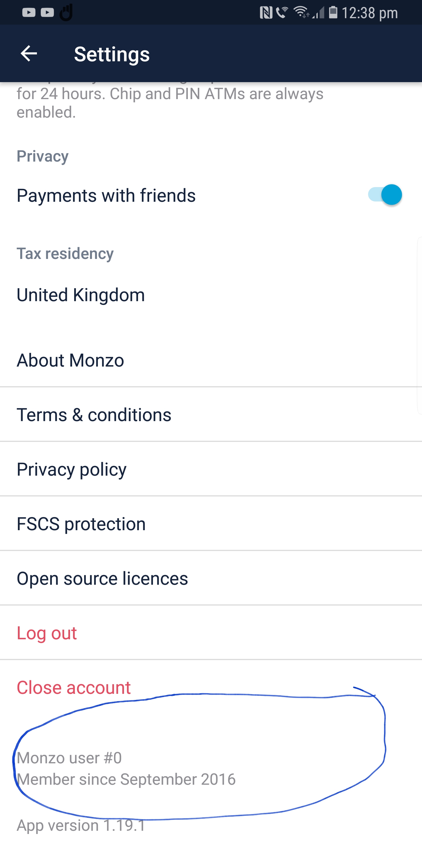View FSCS protection details

click(211, 524)
